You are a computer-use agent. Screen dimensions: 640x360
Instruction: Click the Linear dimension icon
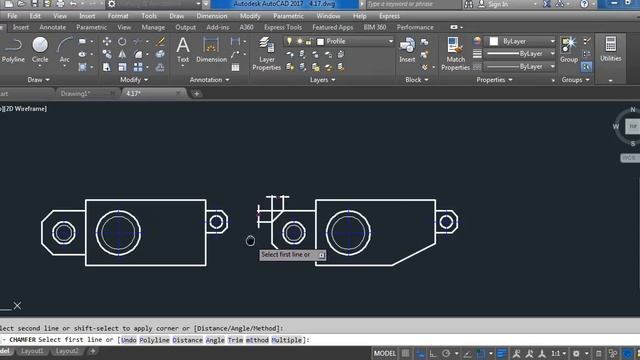[x=236, y=41]
